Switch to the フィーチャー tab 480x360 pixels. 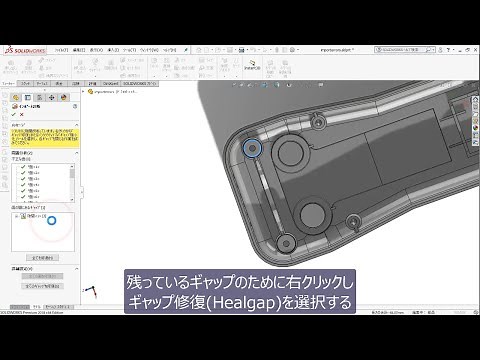(8, 84)
